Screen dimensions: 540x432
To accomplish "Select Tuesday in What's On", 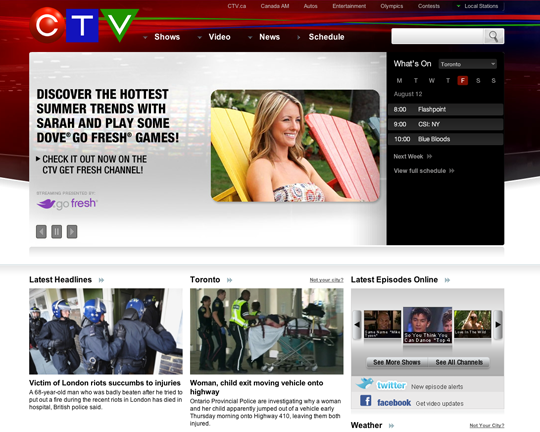I will (x=416, y=81).
